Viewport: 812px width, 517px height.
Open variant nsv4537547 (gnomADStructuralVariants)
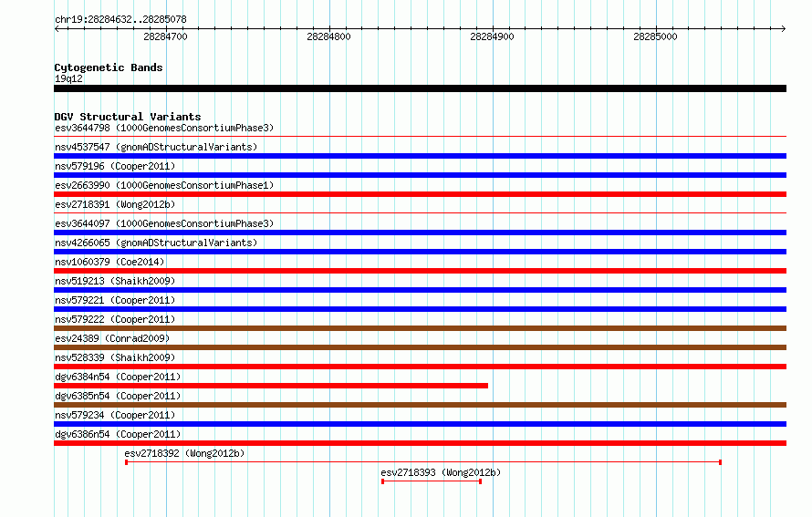[156, 147]
